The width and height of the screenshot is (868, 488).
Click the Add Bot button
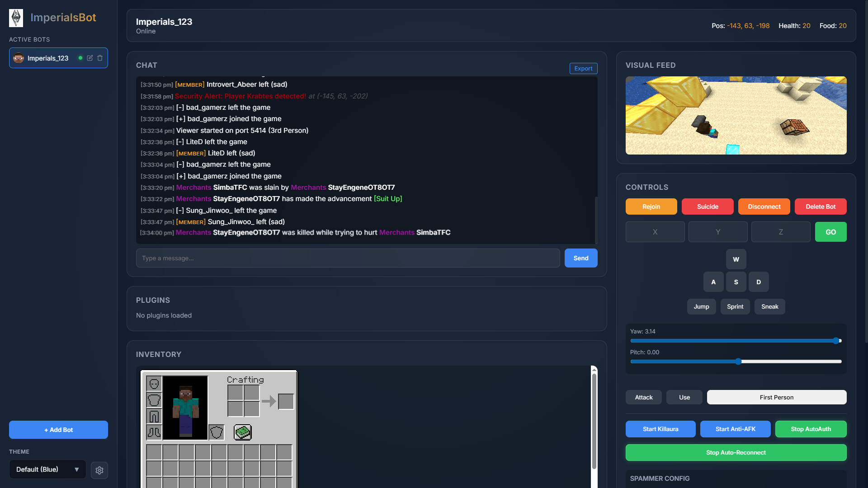[x=58, y=430]
